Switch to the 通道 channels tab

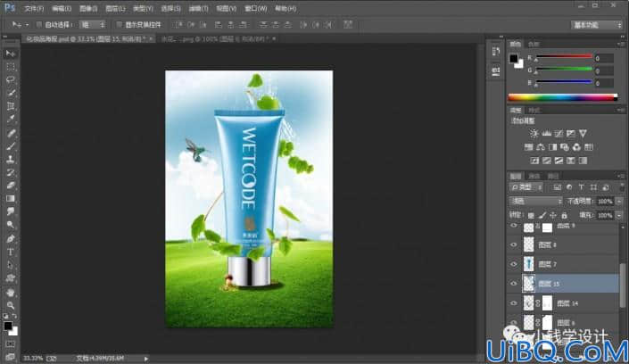coord(534,176)
